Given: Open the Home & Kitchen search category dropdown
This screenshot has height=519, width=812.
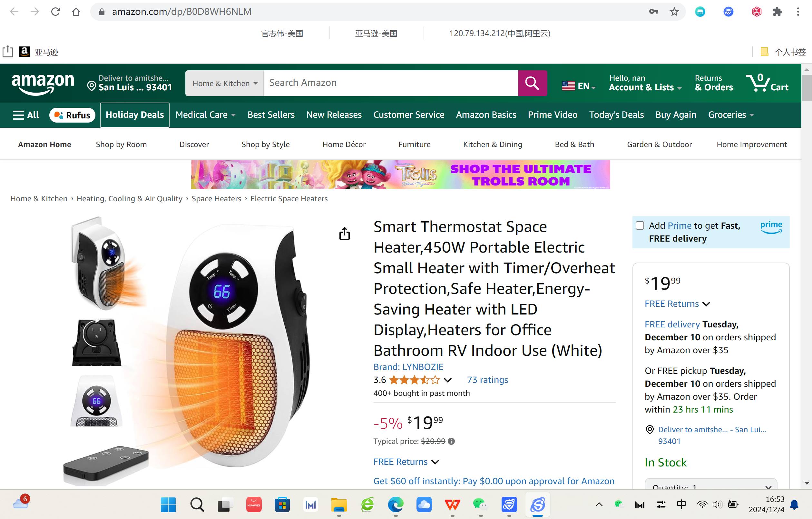Looking at the screenshot, I should 224,83.
